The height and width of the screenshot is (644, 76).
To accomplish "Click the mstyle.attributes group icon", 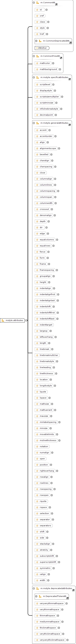I will (3, 320).
